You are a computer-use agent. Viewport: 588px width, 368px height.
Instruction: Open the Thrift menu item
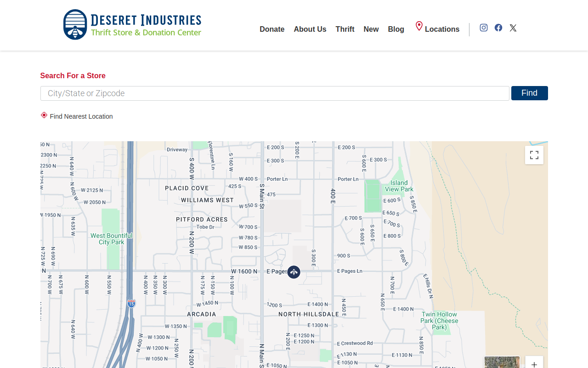[x=345, y=29]
